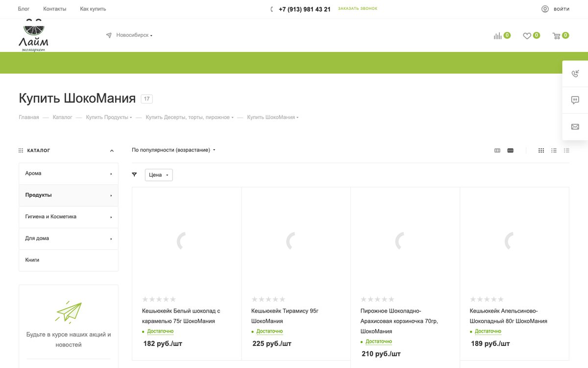Collapse the КАТАЛОГ sidebar chevron
This screenshot has height=368, width=588.
(x=112, y=151)
